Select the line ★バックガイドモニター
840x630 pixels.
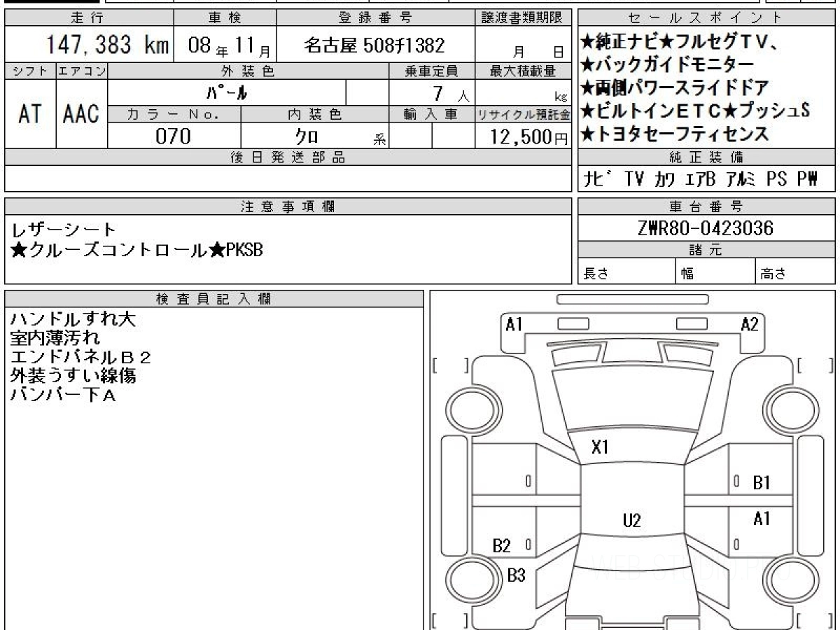668,65
